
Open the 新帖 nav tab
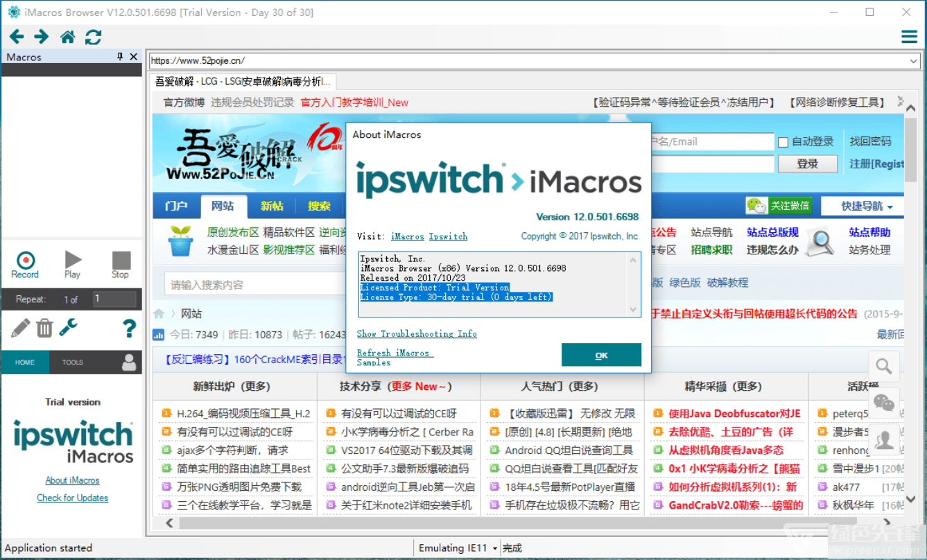(272, 206)
